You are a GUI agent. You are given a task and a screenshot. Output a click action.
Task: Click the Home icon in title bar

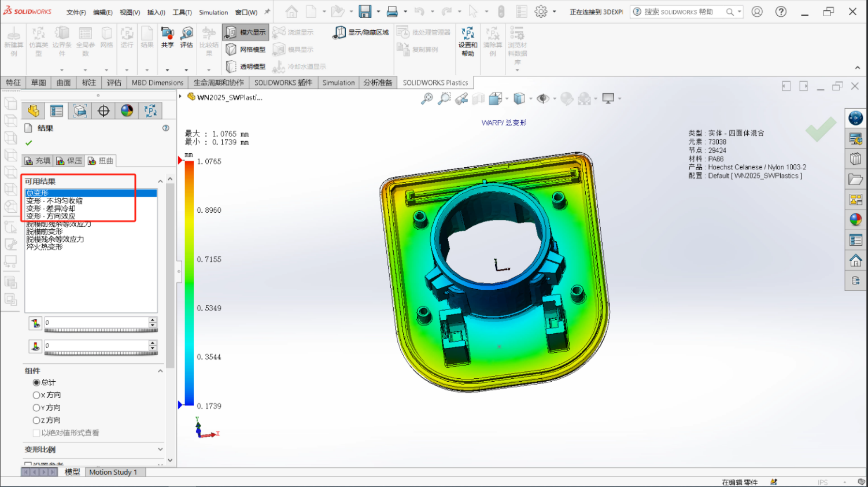coord(292,12)
